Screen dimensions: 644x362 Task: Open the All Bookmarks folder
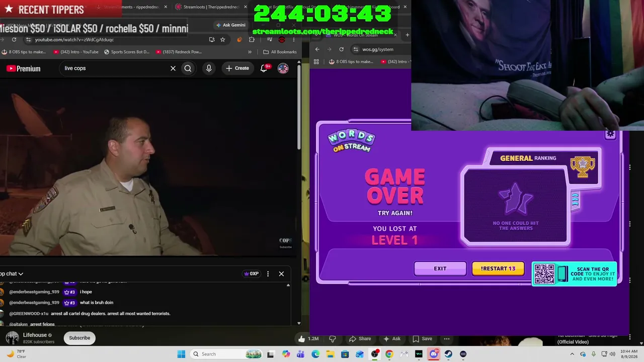pyautogui.click(x=280, y=52)
